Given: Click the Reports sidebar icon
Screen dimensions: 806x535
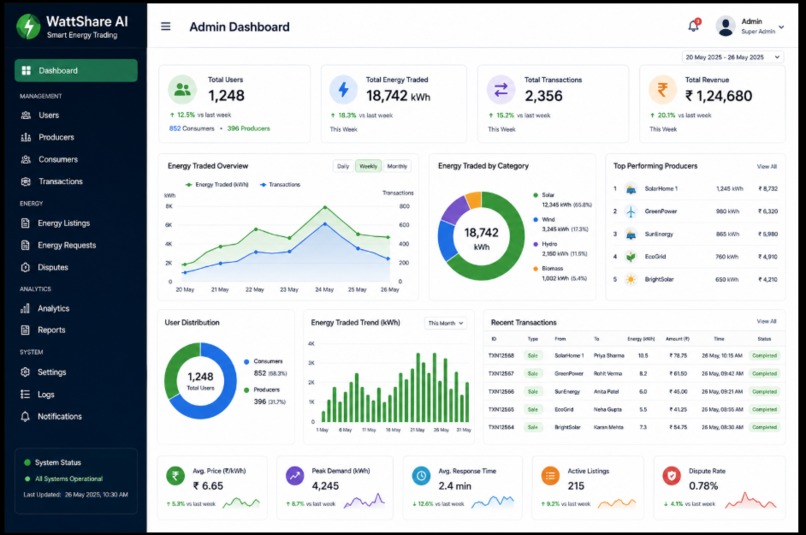Looking at the screenshot, I should [x=25, y=330].
